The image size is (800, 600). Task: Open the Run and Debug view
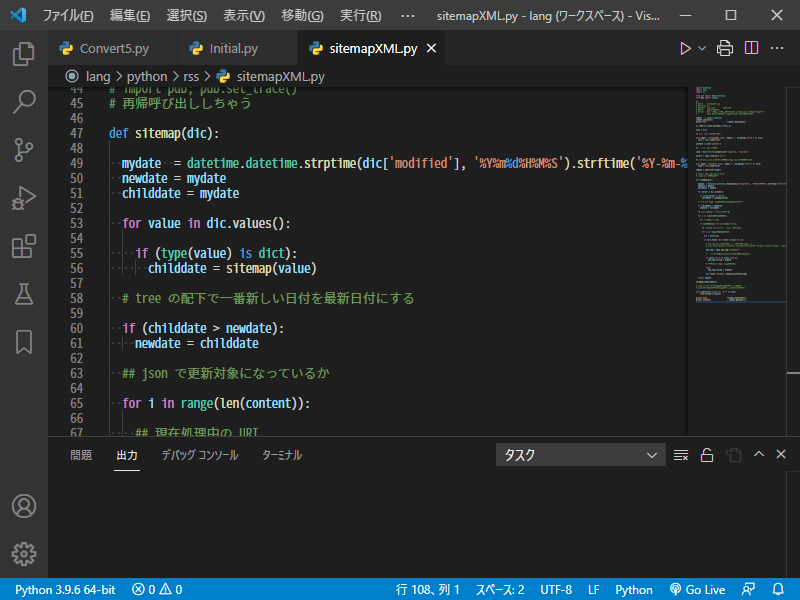pos(24,198)
